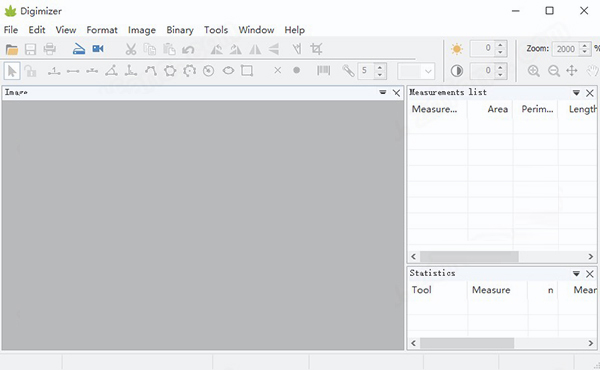Close the Measurements list panel

tap(590, 93)
